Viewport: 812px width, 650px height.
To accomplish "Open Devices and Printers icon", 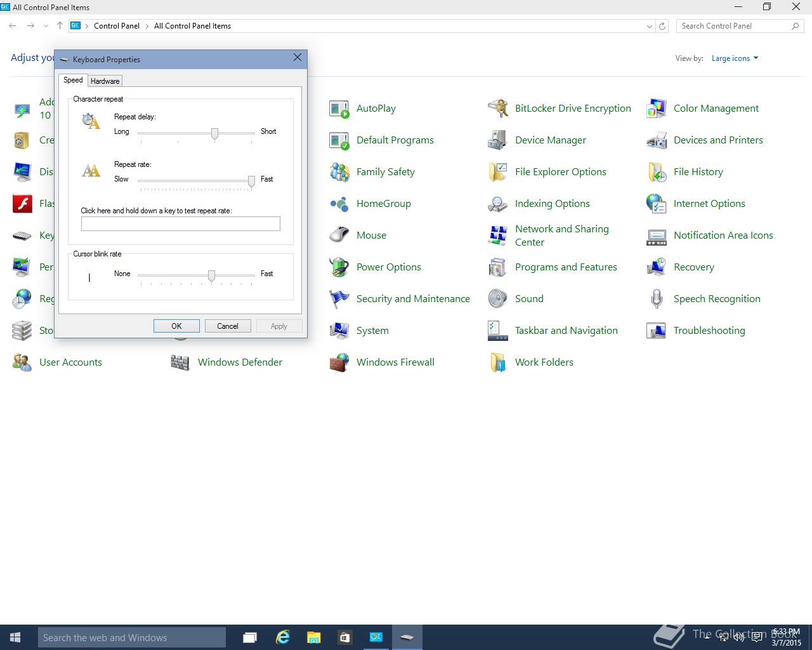I will (x=657, y=140).
